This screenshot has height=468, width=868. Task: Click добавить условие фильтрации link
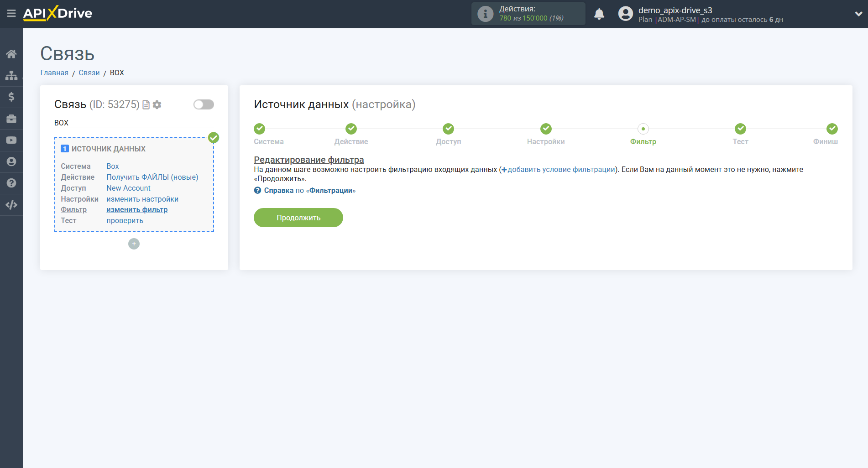(561, 170)
